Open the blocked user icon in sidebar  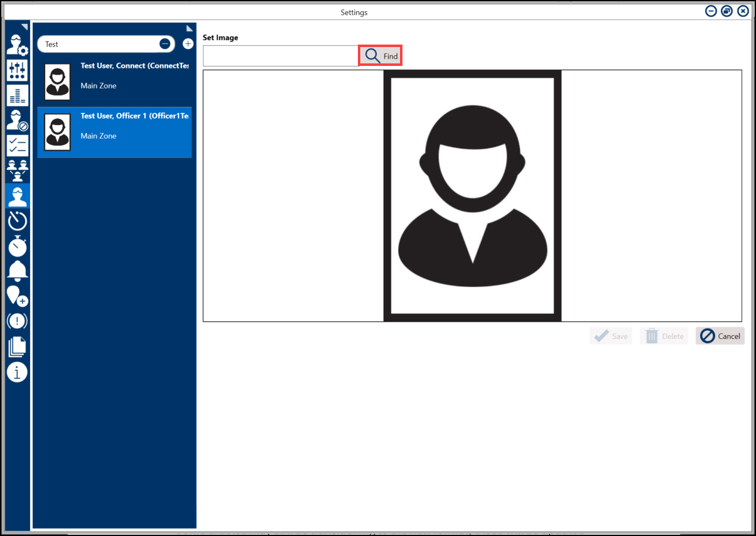tap(17, 121)
